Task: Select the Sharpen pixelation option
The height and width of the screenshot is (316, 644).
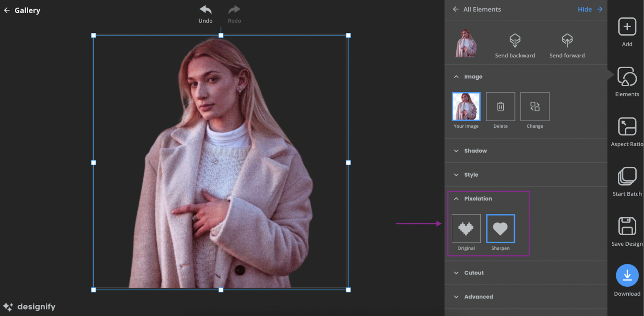Action: [x=501, y=228]
